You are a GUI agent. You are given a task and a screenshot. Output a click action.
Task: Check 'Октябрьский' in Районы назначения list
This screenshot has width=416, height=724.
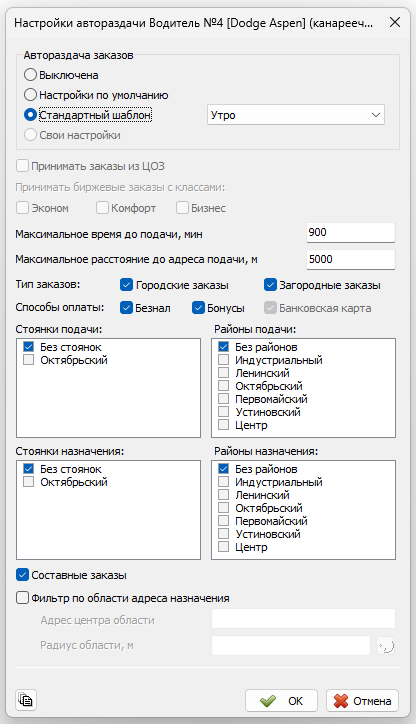223,507
